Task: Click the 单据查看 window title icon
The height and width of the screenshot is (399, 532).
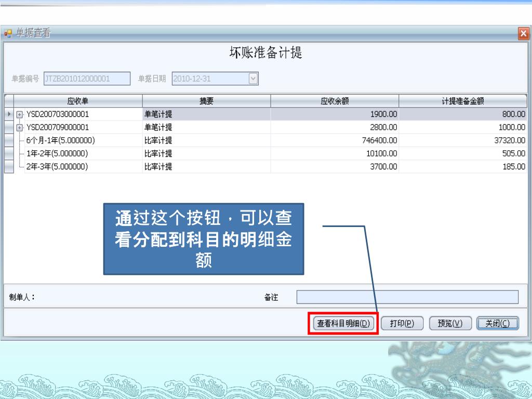Action: pos(8,33)
